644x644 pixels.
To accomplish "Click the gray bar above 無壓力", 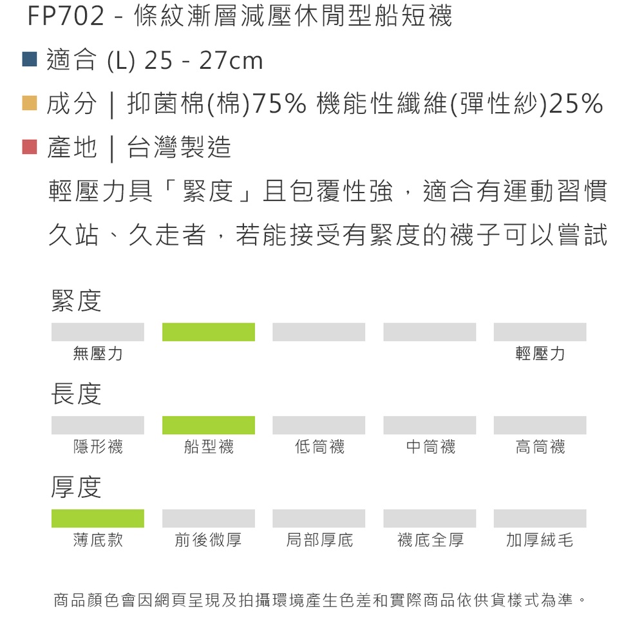I will coord(98,332).
